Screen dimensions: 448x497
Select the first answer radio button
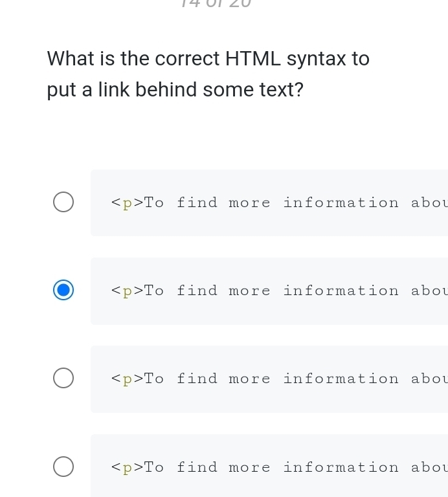[63, 203]
